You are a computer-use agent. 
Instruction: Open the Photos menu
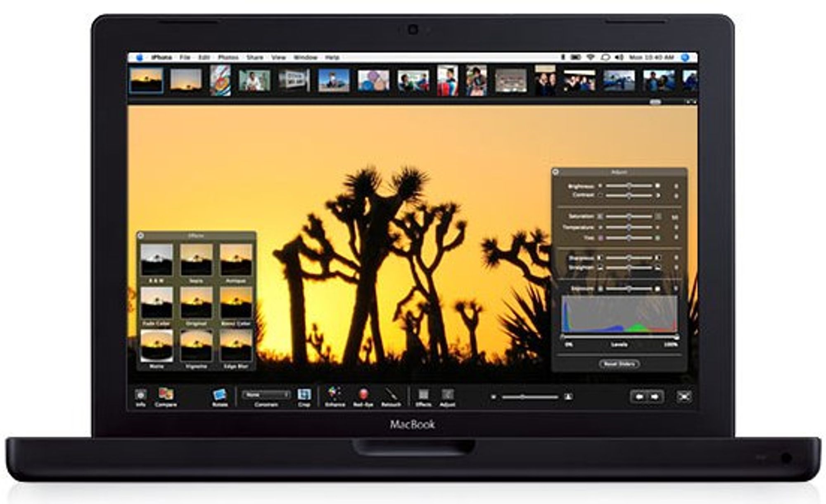point(228,57)
